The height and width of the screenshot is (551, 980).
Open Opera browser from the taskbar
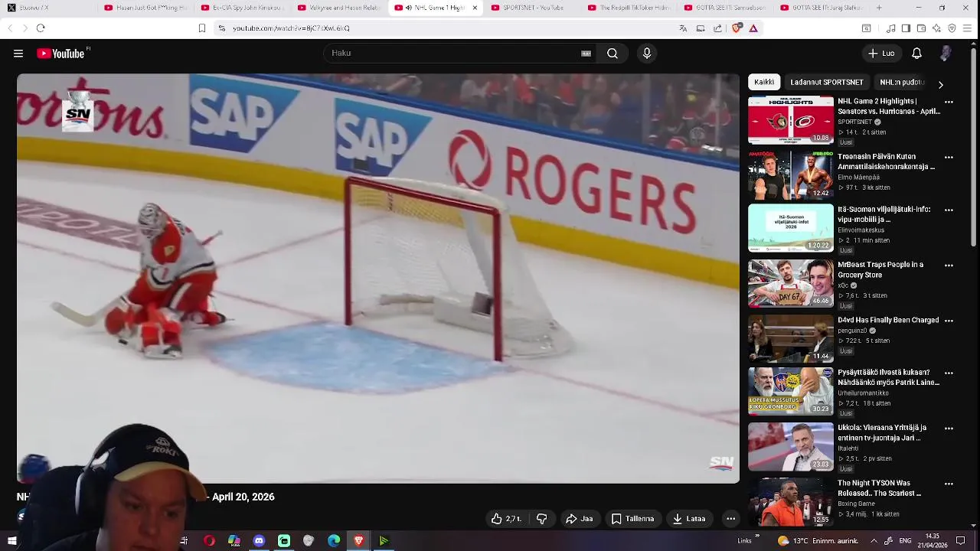209,541
